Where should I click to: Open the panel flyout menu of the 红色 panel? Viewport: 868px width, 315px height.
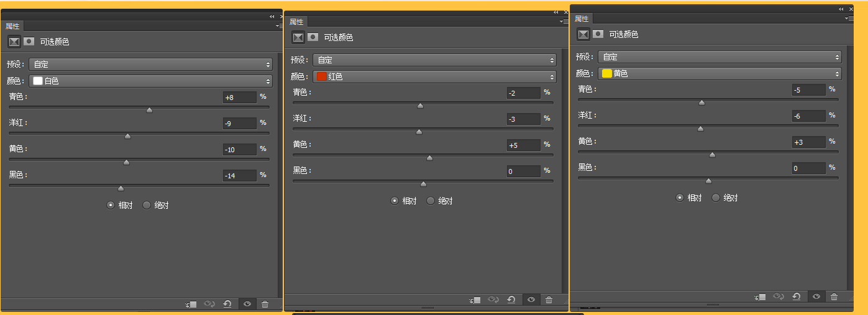point(563,22)
